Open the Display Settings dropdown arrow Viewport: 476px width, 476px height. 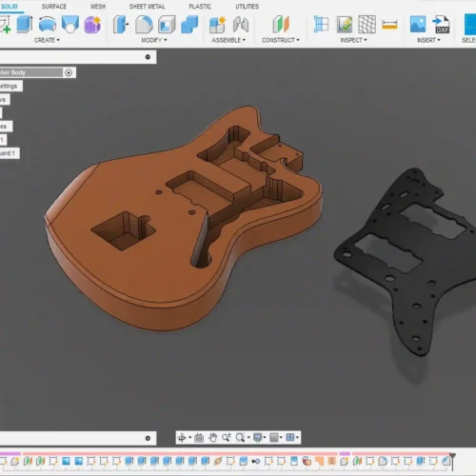click(x=265, y=438)
